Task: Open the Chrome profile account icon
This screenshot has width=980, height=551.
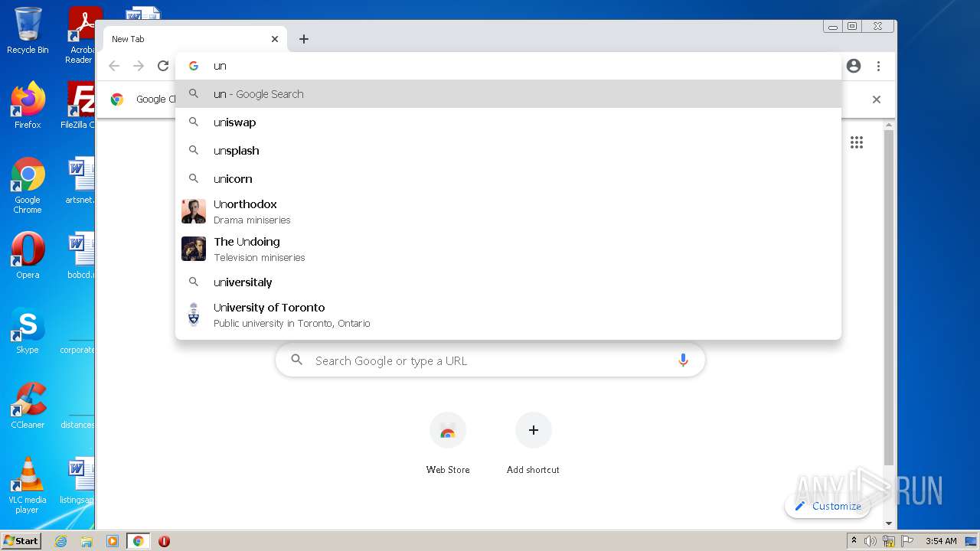Action: (854, 66)
